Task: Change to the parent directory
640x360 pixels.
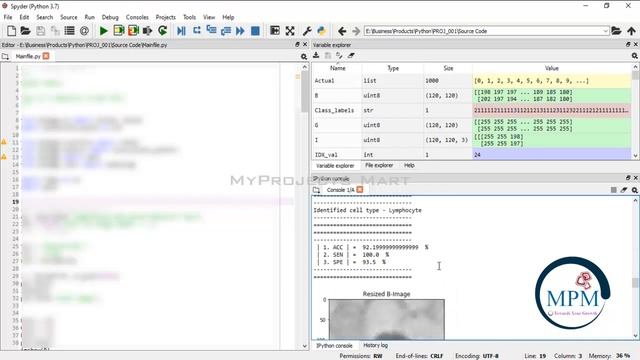Action: (631, 31)
